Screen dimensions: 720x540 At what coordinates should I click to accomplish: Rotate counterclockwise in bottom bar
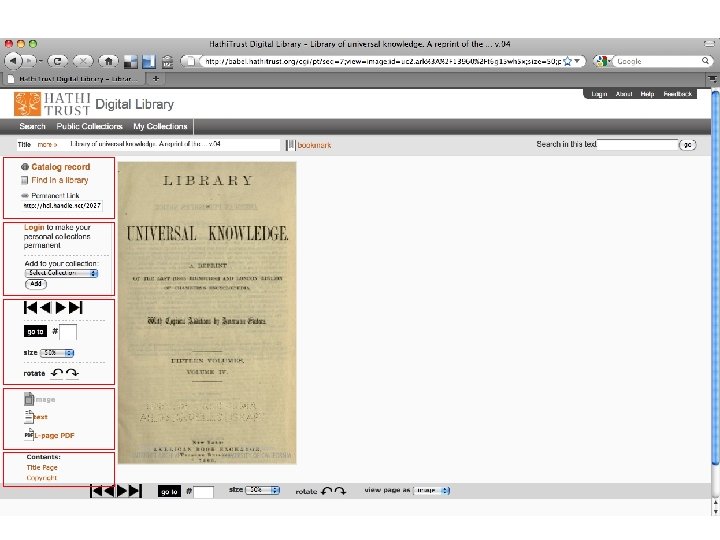(x=326, y=491)
